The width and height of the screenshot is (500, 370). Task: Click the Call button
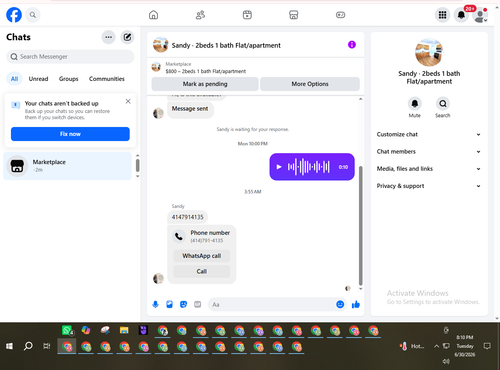click(x=202, y=271)
